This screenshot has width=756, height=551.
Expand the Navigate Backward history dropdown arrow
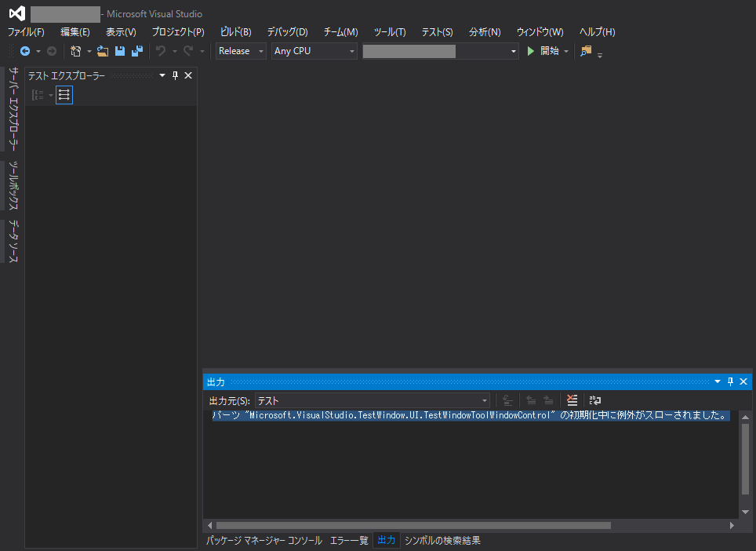pyautogui.click(x=38, y=52)
